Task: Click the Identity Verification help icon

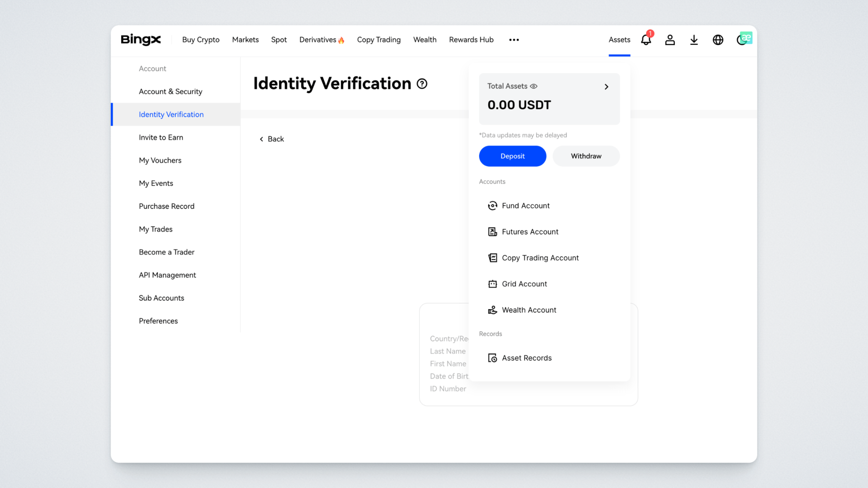Action: coord(422,84)
